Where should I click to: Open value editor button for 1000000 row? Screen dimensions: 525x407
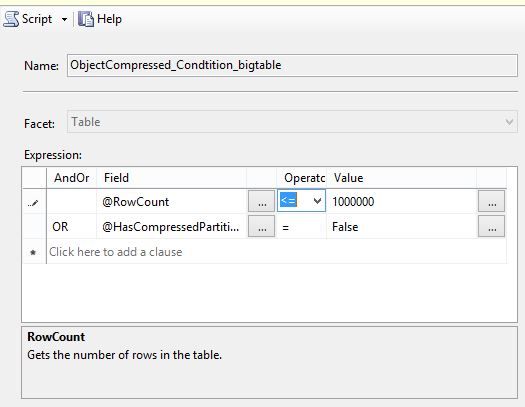[491, 201]
